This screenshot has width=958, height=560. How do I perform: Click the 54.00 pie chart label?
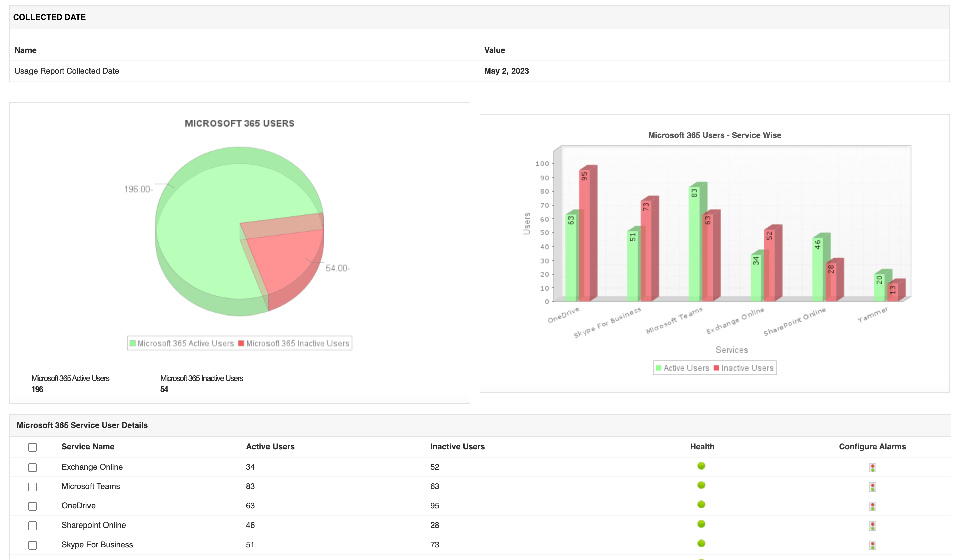coord(337,268)
